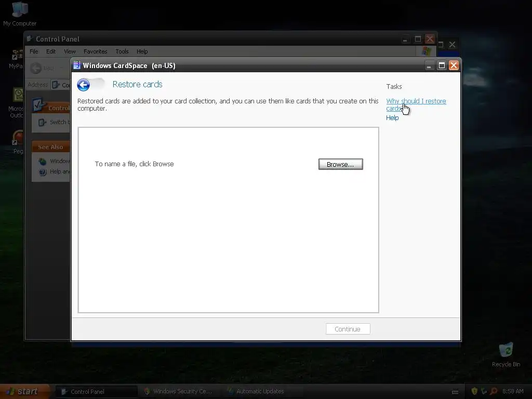Close the Windows CardSpace window
This screenshot has width=532, height=399.
454,65
